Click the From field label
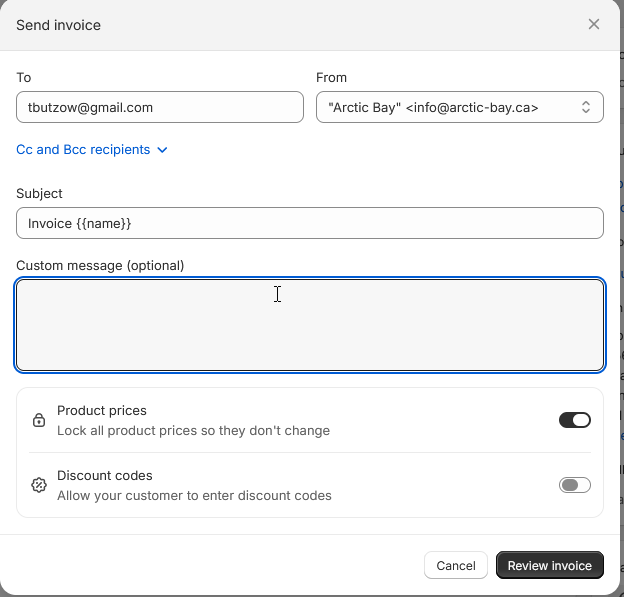This screenshot has width=624, height=597. (x=331, y=77)
